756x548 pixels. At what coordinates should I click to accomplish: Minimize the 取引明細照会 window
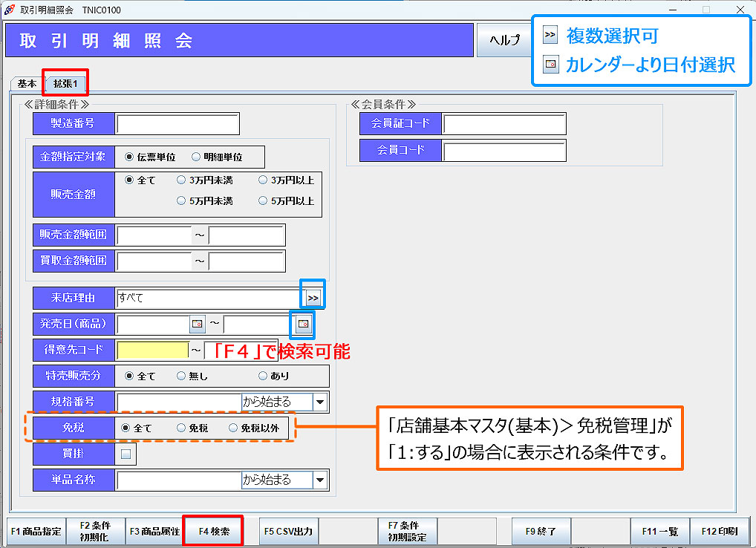673,10
